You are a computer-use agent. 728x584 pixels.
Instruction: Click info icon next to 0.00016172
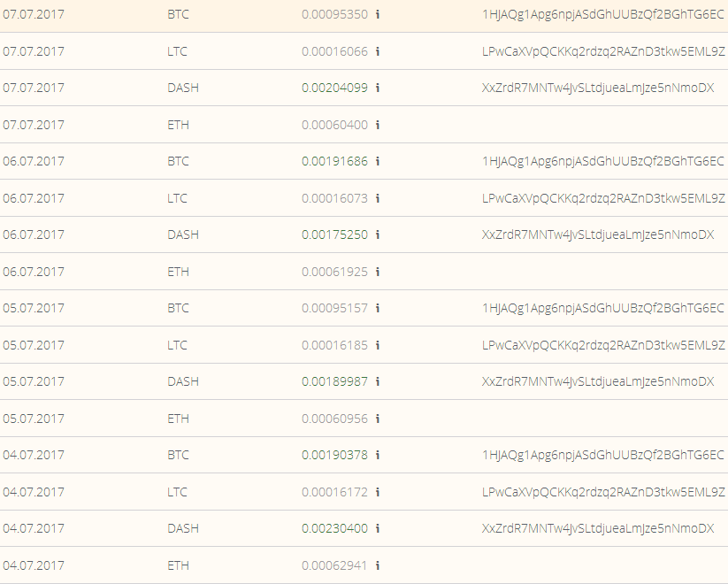click(378, 492)
